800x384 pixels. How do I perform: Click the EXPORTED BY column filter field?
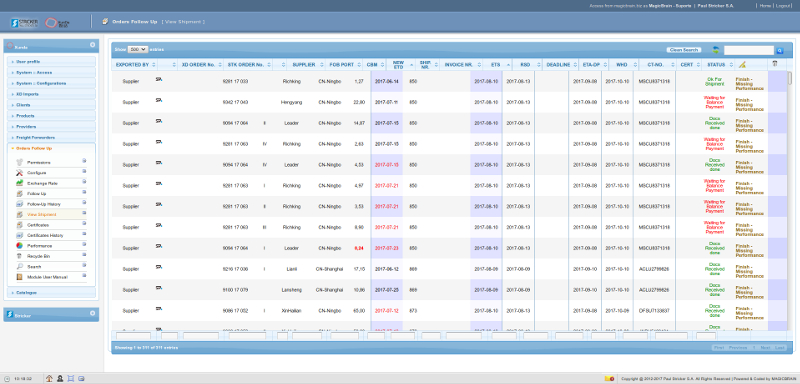pos(133,336)
